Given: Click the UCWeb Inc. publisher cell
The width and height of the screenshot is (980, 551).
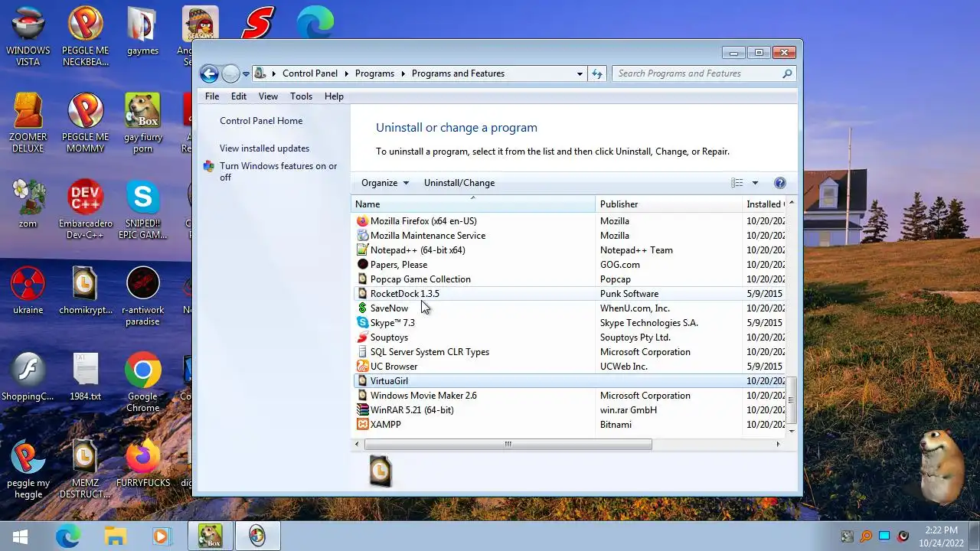Looking at the screenshot, I should click(624, 367).
